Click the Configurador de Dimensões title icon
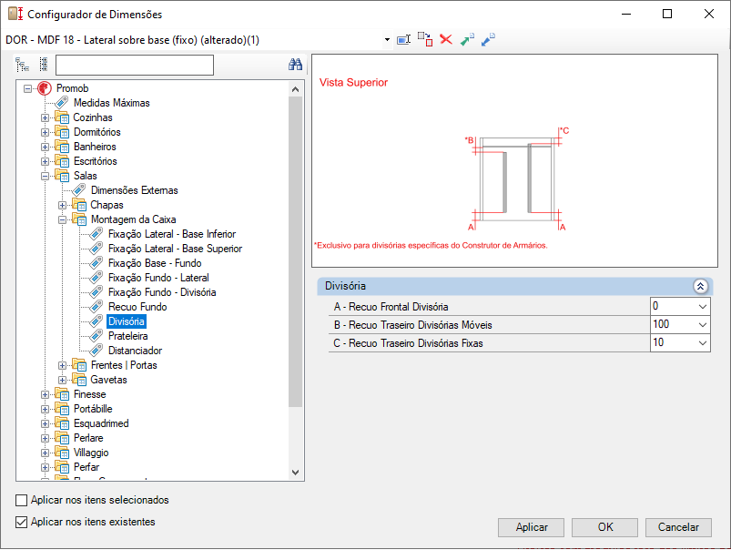Image resolution: width=731 pixels, height=560 pixels. (15, 14)
